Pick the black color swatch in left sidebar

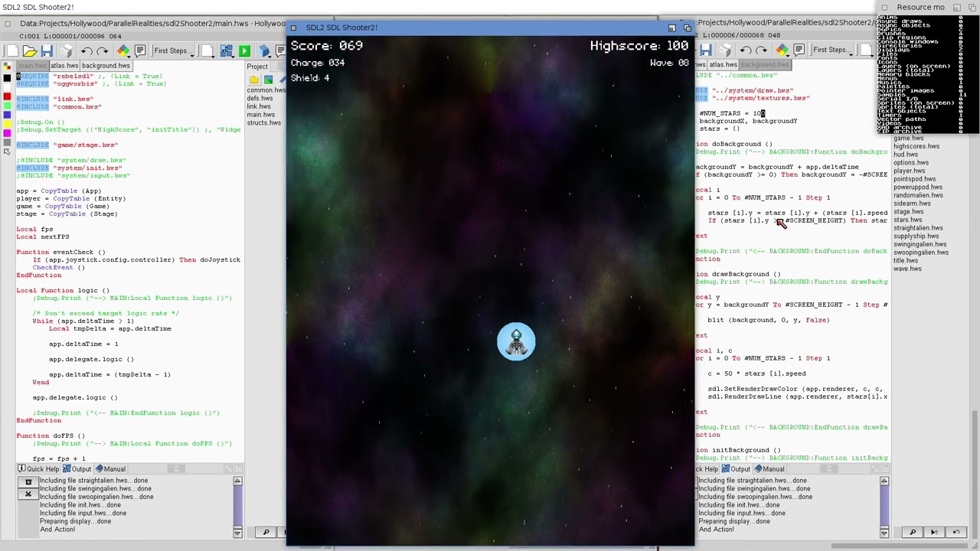(x=7, y=78)
